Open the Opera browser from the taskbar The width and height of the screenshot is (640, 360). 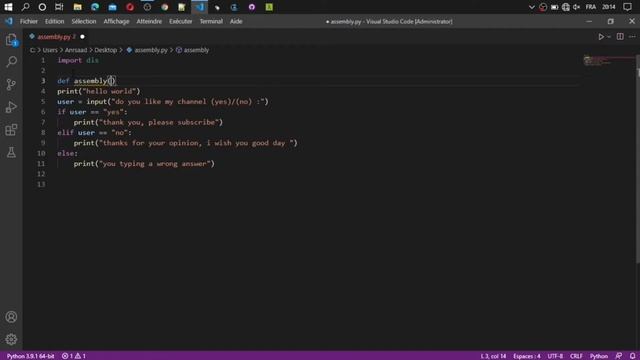click(130, 7)
